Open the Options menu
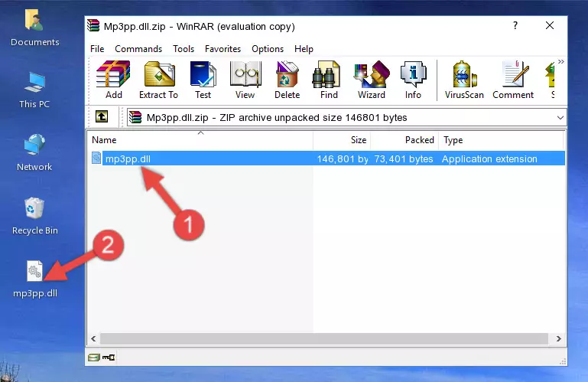Screen dimensions: 588x382 pos(268,49)
